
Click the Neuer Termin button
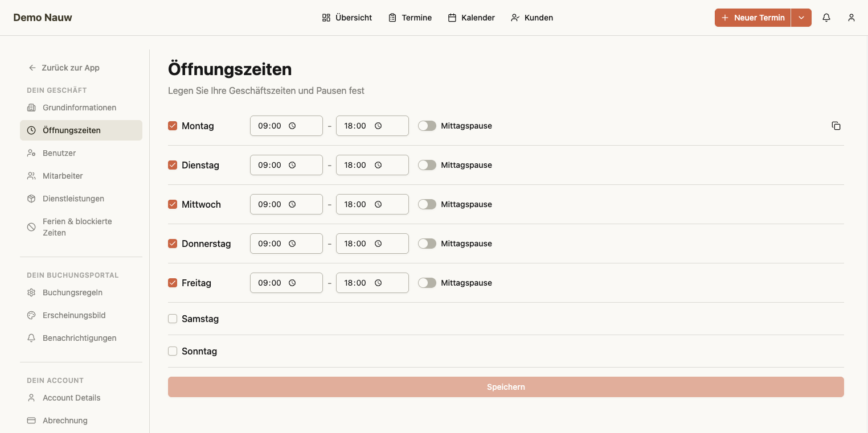pyautogui.click(x=753, y=18)
